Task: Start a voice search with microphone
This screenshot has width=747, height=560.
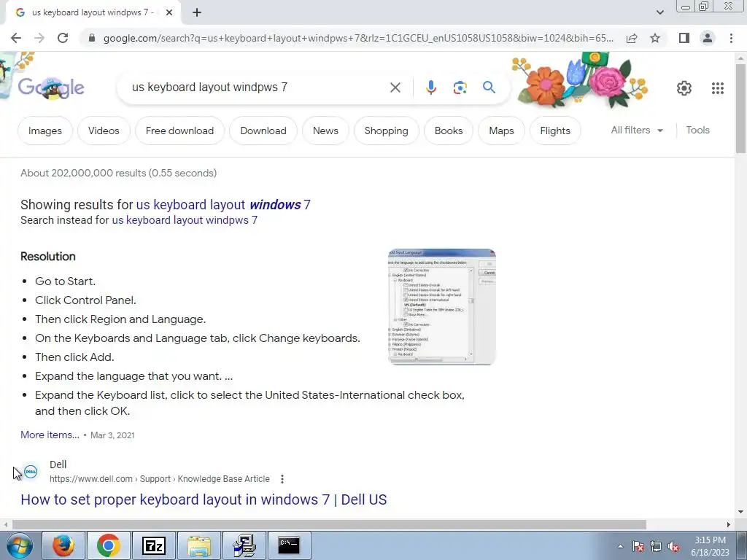Action: [x=430, y=87]
